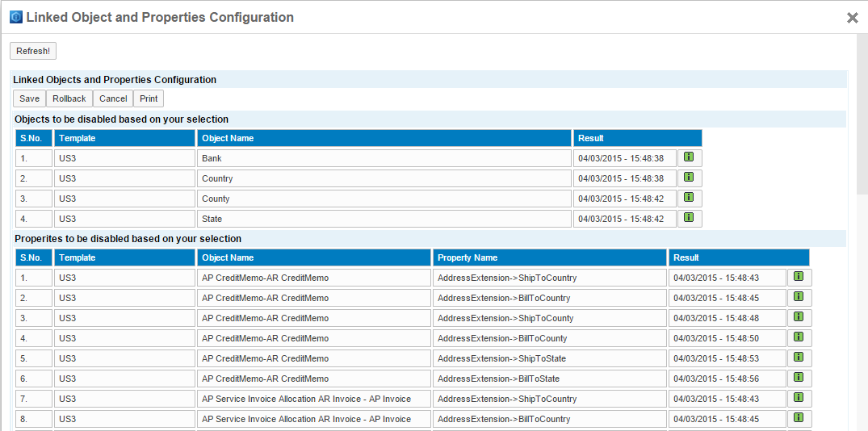The image size is (868, 431).
Task: Click the Print button
Action: 149,98
